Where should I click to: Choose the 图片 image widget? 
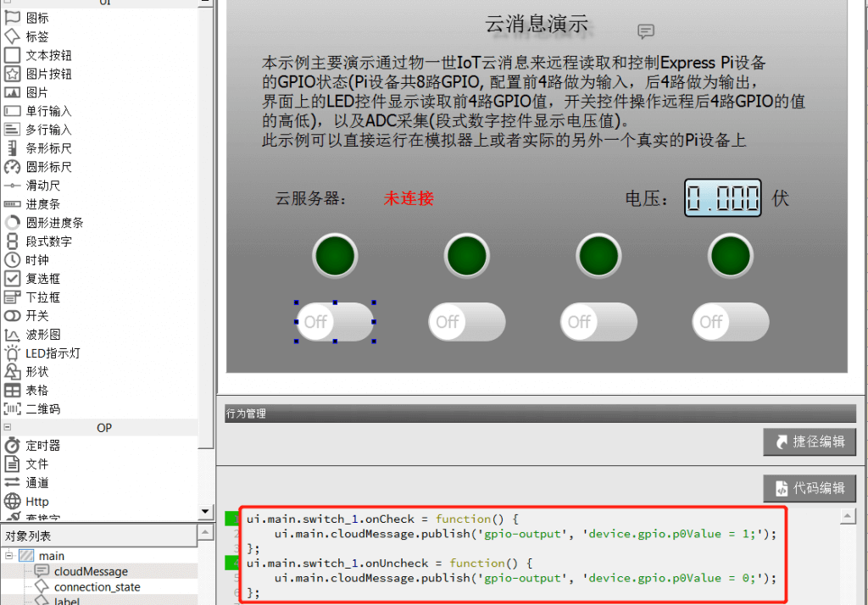click(26, 92)
